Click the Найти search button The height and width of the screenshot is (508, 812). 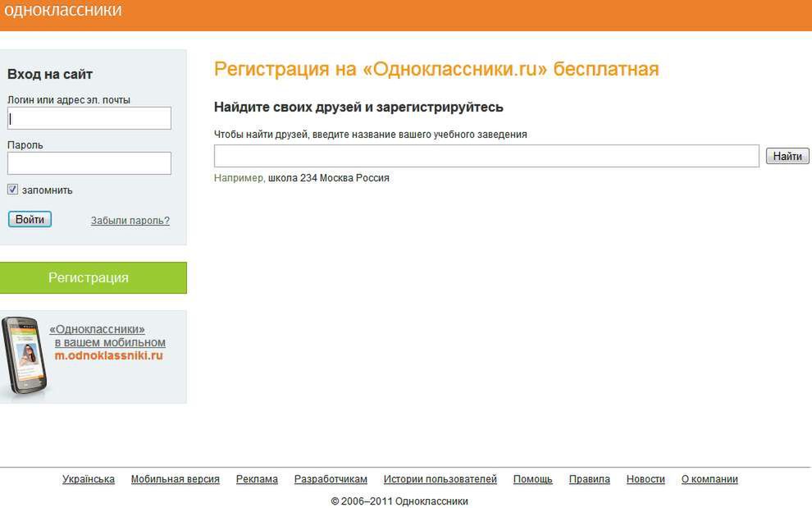click(x=787, y=156)
